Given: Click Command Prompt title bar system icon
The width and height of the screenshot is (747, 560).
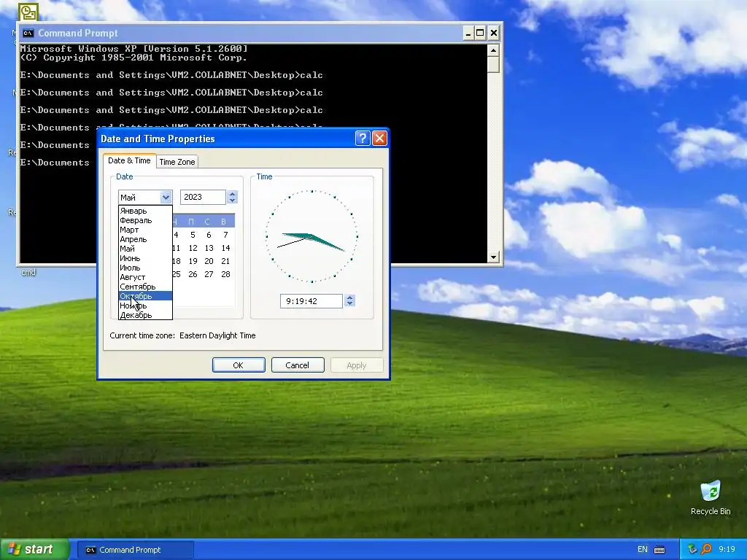Looking at the screenshot, I should pos(28,33).
